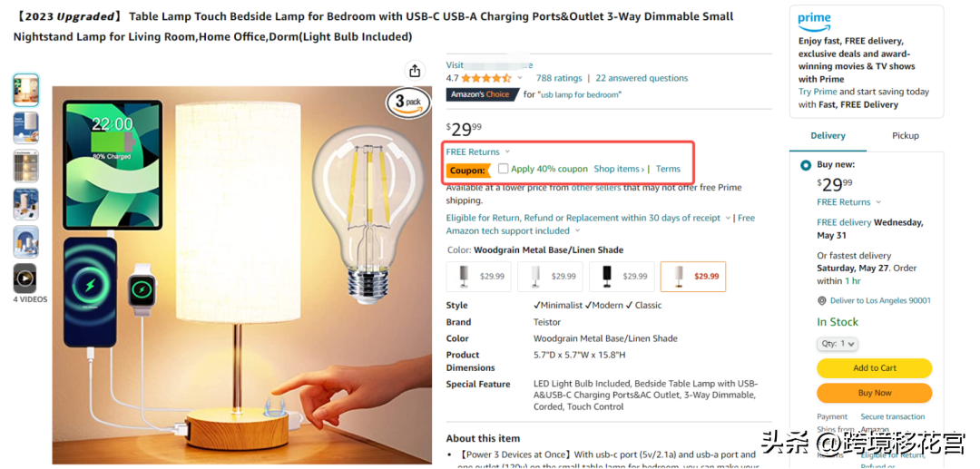Select the first product image thumbnail

click(x=25, y=90)
